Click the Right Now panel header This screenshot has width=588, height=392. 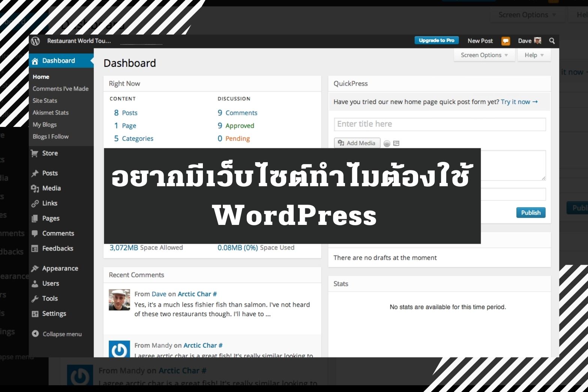point(212,84)
